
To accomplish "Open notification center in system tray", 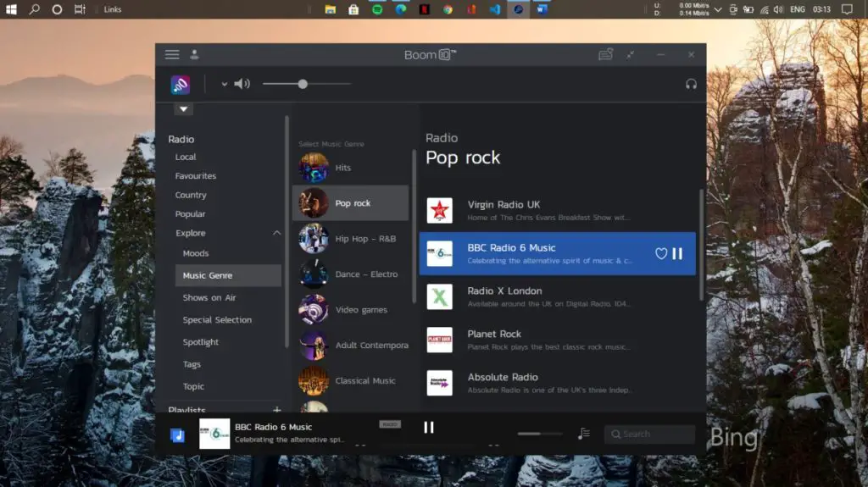I will point(847,8).
